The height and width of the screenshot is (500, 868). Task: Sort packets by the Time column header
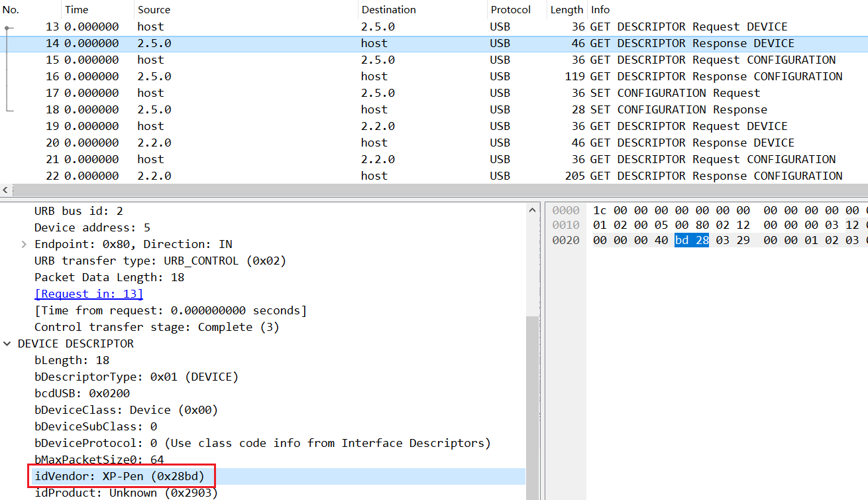coord(98,9)
